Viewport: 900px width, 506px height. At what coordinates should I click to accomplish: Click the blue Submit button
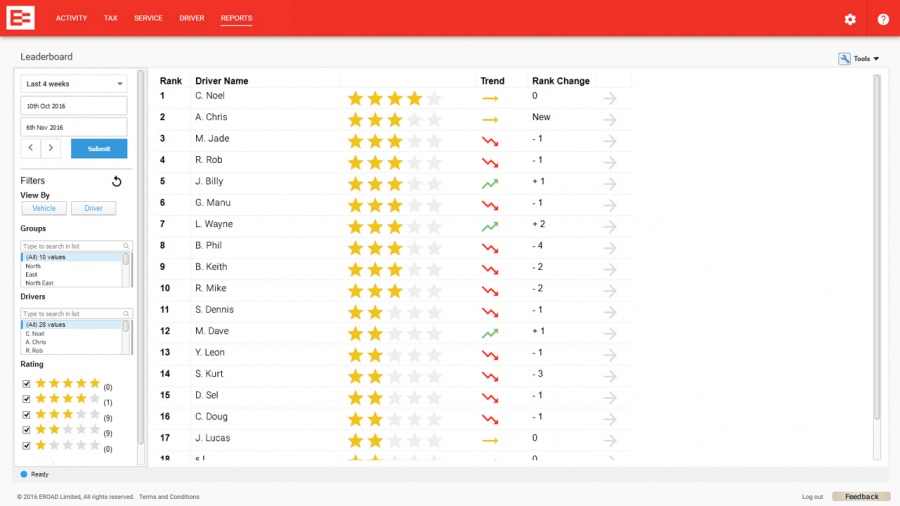(x=99, y=149)
